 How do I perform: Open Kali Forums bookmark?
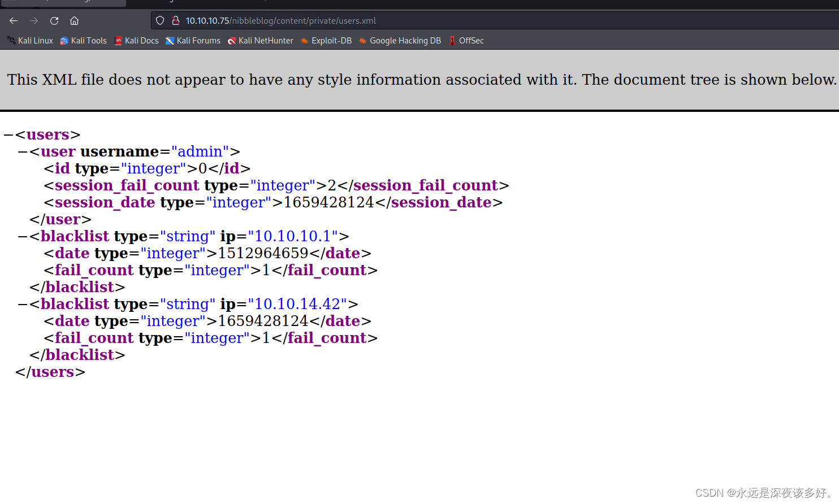point(193,41)
